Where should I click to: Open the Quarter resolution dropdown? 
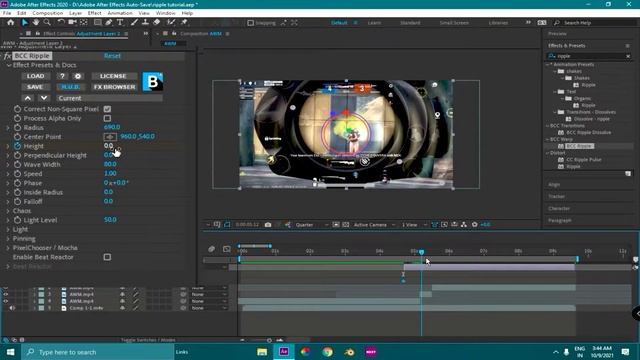(311, 224)
